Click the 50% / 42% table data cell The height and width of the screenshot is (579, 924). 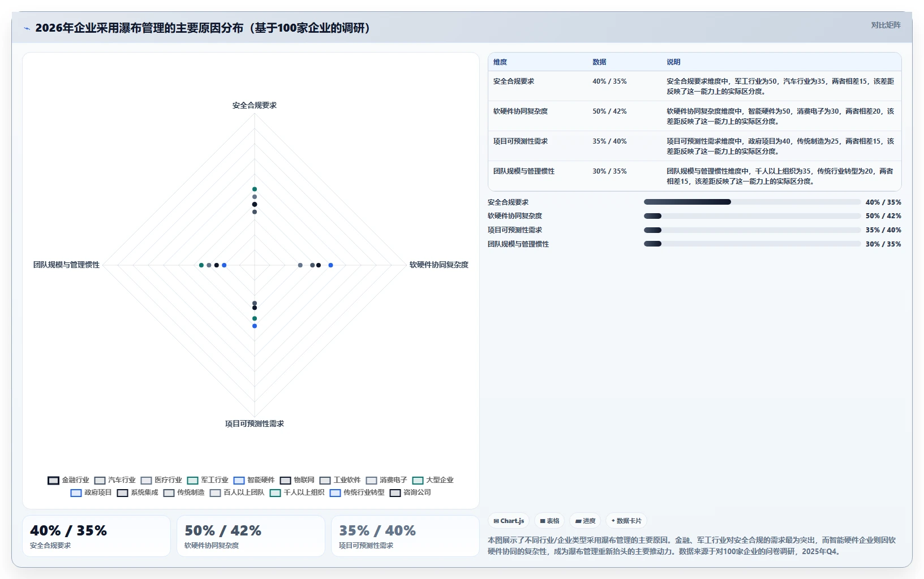(x=609, y=111)
